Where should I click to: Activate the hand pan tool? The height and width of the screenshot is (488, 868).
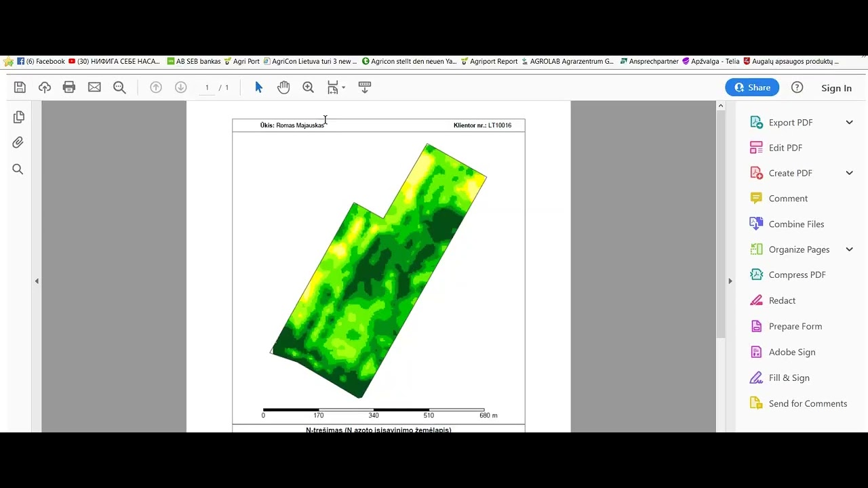point(283,87)
